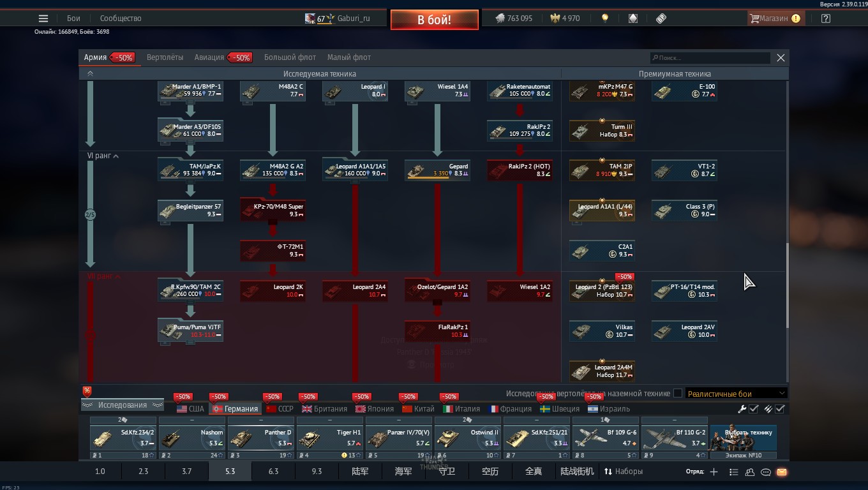Viewport: 868px width, 490px height.
Task: Open the Сообщество menu
Action: click(x=121, y=19)
